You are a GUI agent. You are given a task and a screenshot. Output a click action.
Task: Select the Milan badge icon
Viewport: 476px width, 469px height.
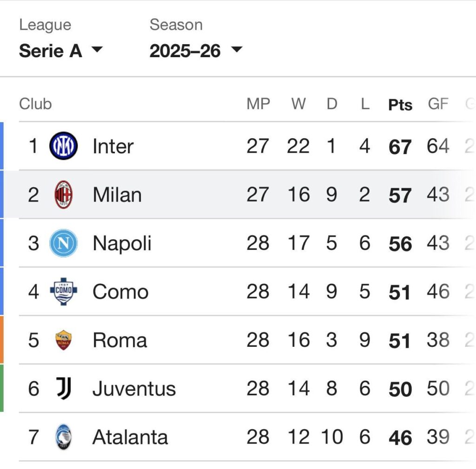[x=64, y=194]
